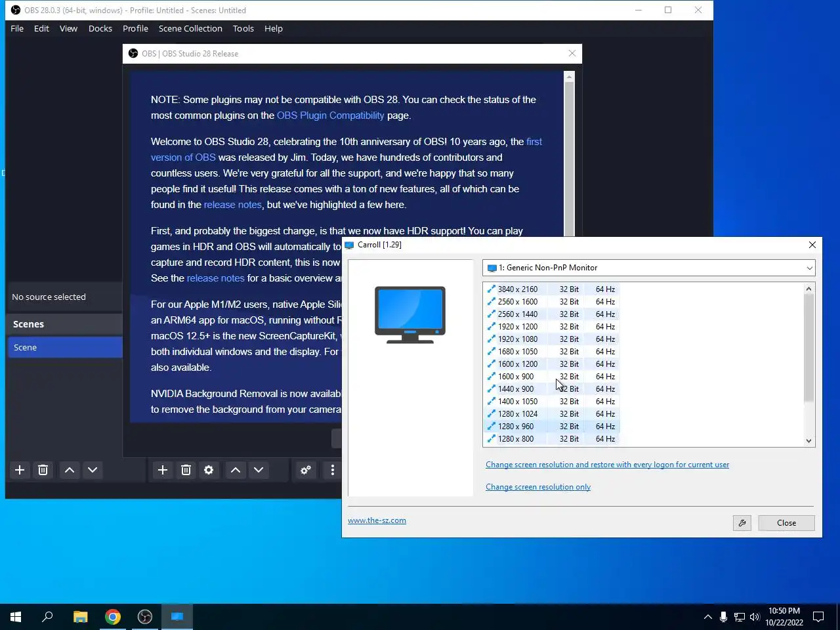
Task: Move source up arrow in Sources panel
Action: tap(236, 470)
